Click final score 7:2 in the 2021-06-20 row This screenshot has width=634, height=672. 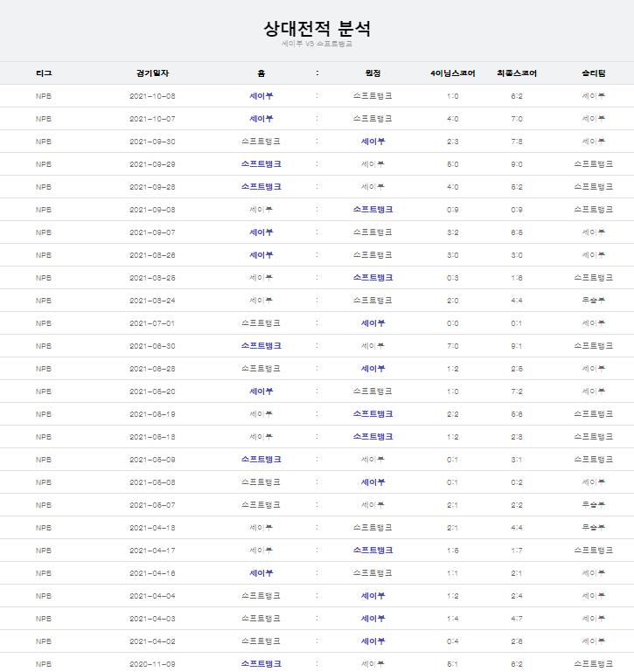point(517,391)
